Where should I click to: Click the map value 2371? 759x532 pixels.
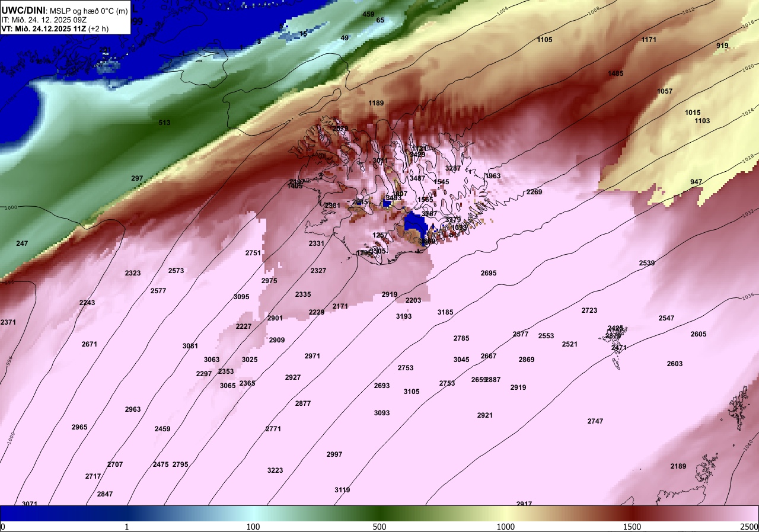[x=8, y=322]
